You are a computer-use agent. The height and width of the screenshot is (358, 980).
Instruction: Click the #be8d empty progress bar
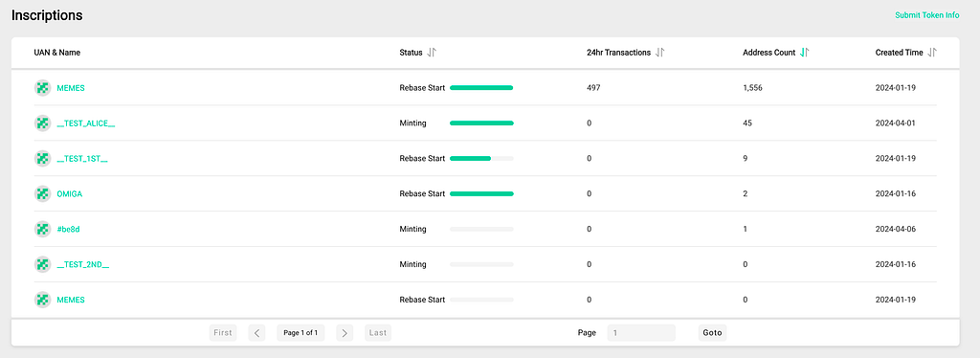482,230
